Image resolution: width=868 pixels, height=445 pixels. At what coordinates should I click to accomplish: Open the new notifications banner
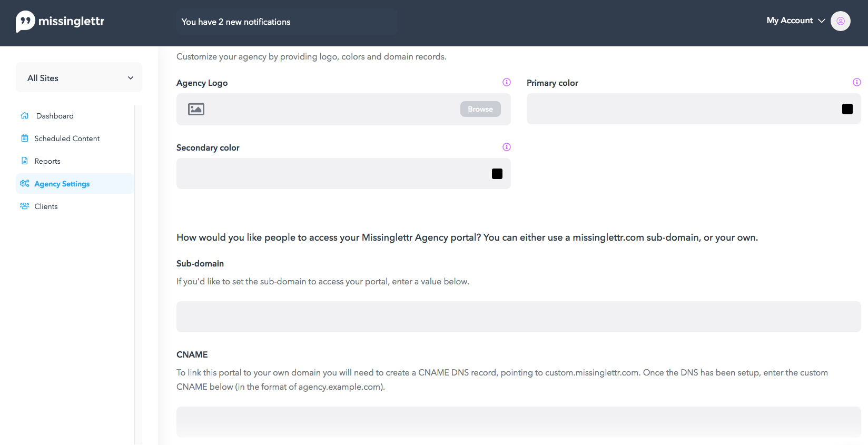pyautogui.click(x=287, y=22)
